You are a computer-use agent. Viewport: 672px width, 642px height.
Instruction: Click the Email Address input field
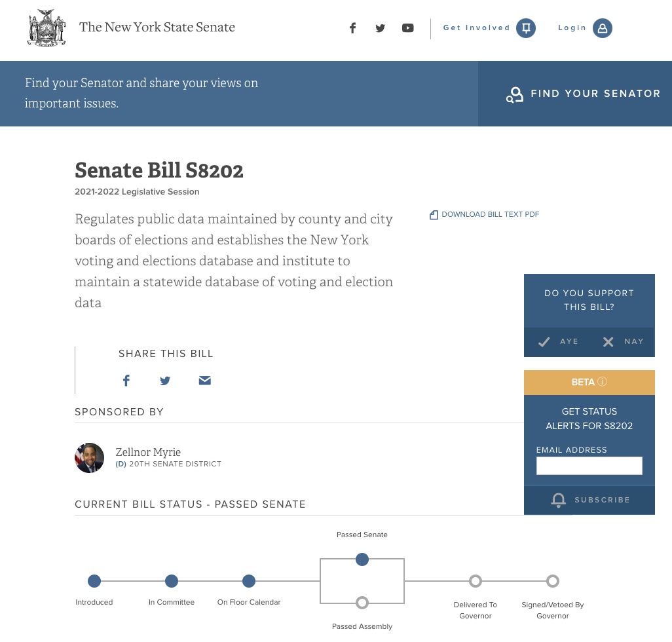pos(589,466)
